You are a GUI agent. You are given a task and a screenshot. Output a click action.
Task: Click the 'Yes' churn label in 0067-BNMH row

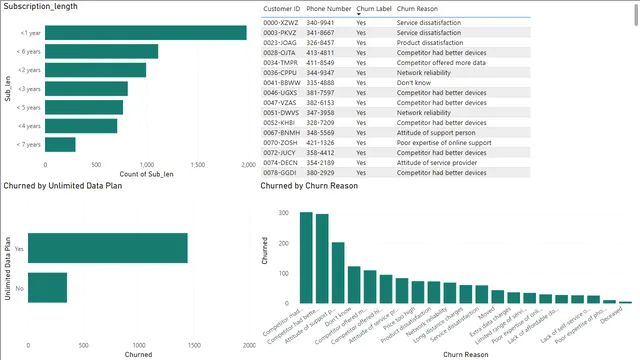361,133
